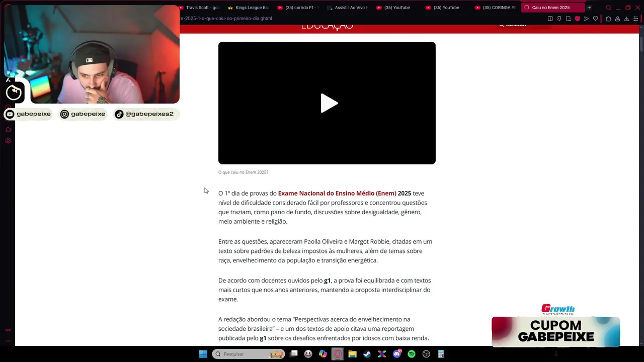Click the pin icon in browser toolbar
Viewport: 644px width, 362px height.
pos(559,19)
